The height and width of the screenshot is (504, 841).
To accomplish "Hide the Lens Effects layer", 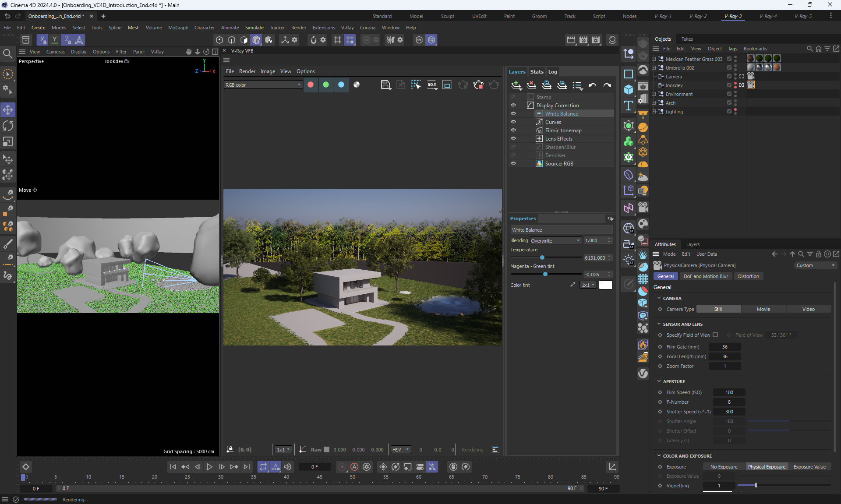I will 513,138.
